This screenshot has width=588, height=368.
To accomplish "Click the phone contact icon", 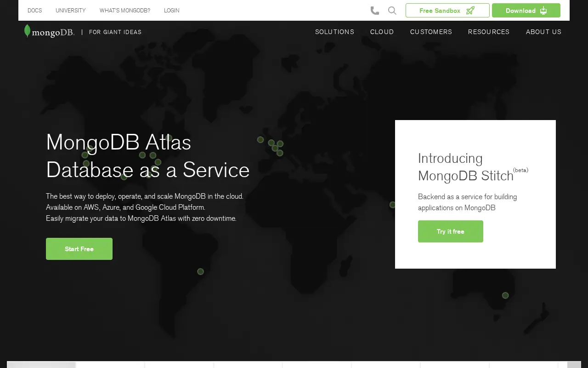I will pyautogui.click(x=375, y=11).
